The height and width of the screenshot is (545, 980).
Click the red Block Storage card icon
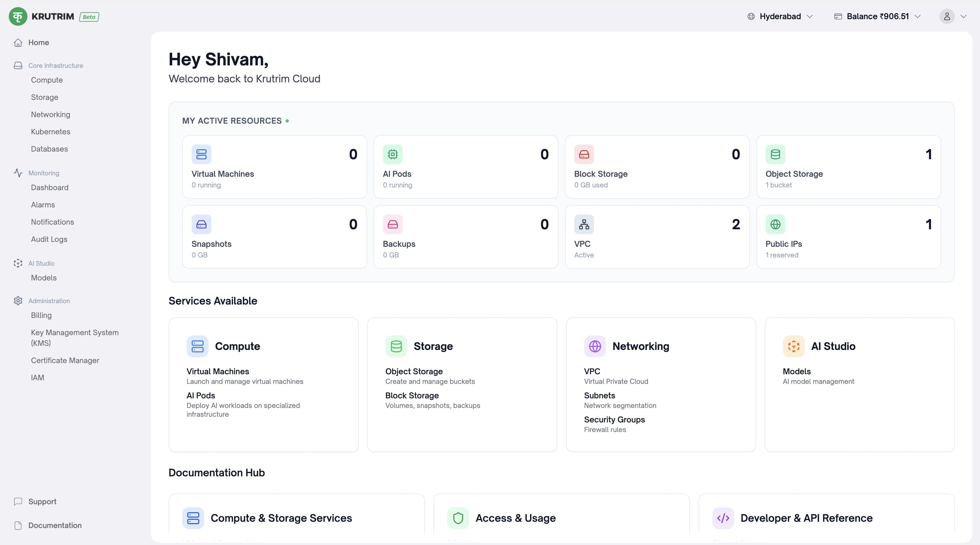(584, 154)
